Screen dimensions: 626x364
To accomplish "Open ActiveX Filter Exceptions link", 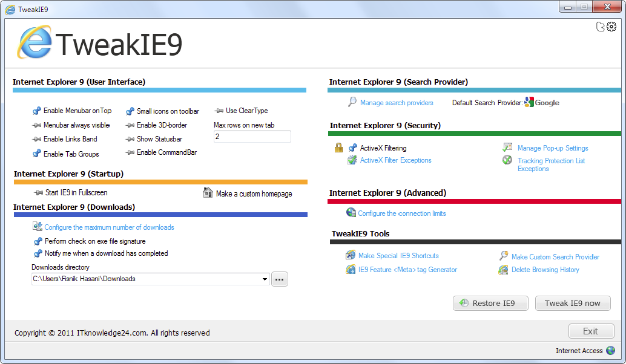I will [x=396, y=160].
